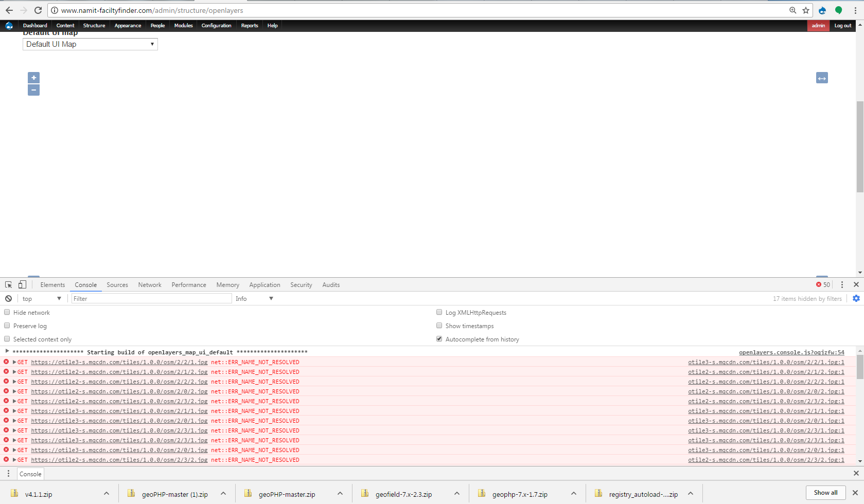The image size is (864, 504).
Task: Open the top context selector dropdown
Action: (41, 299)
